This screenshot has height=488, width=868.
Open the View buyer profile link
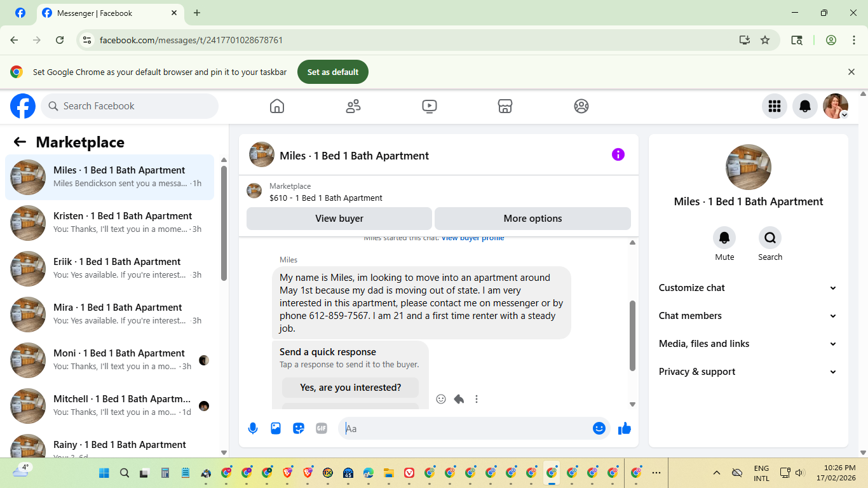pos(473,238)
